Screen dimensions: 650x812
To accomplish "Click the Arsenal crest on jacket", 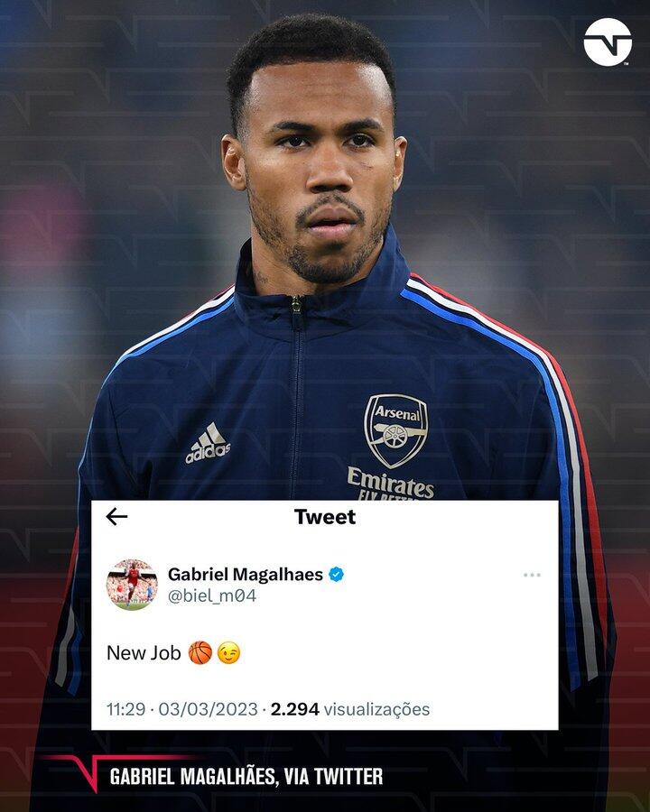I will [x=396, y=431].
